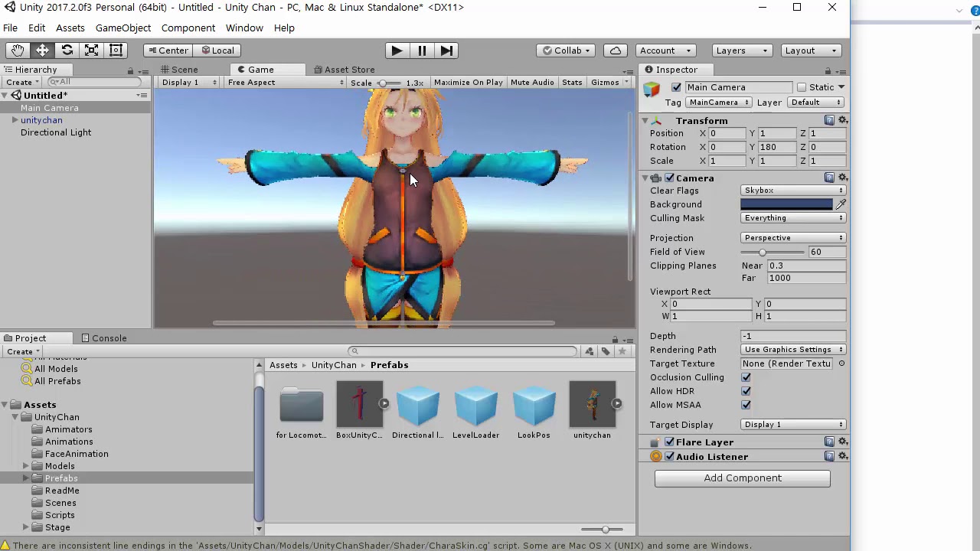This screenshot has height=551, width=980.
Task: Open the GameObject menu
Action: tap(123, 28)
